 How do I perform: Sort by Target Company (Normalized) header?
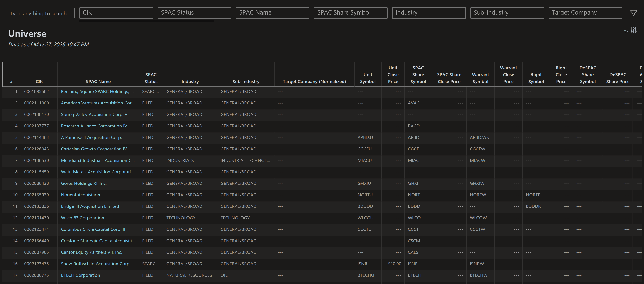(x=314, y=81)
